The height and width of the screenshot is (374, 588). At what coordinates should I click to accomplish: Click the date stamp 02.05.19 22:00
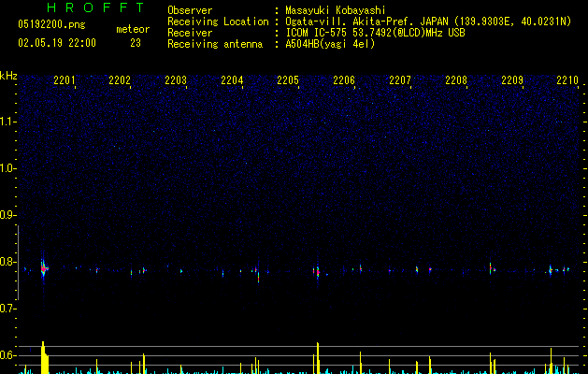[57, 43]
